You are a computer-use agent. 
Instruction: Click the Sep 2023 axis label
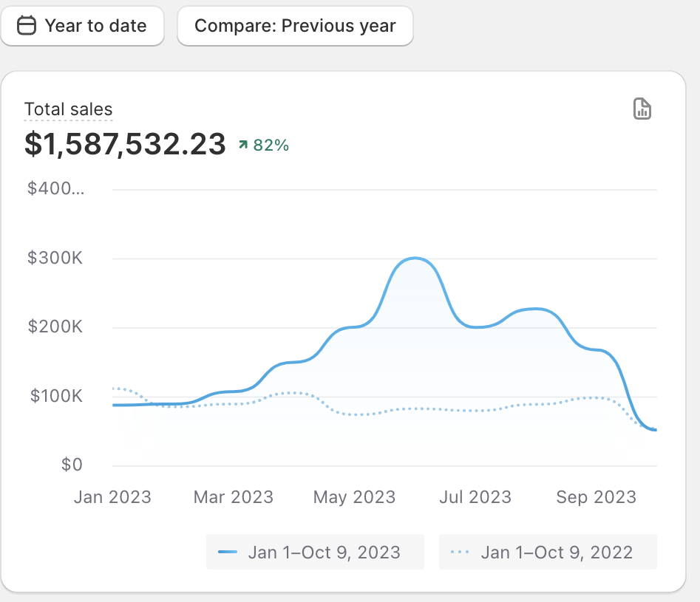click(596, 497)
